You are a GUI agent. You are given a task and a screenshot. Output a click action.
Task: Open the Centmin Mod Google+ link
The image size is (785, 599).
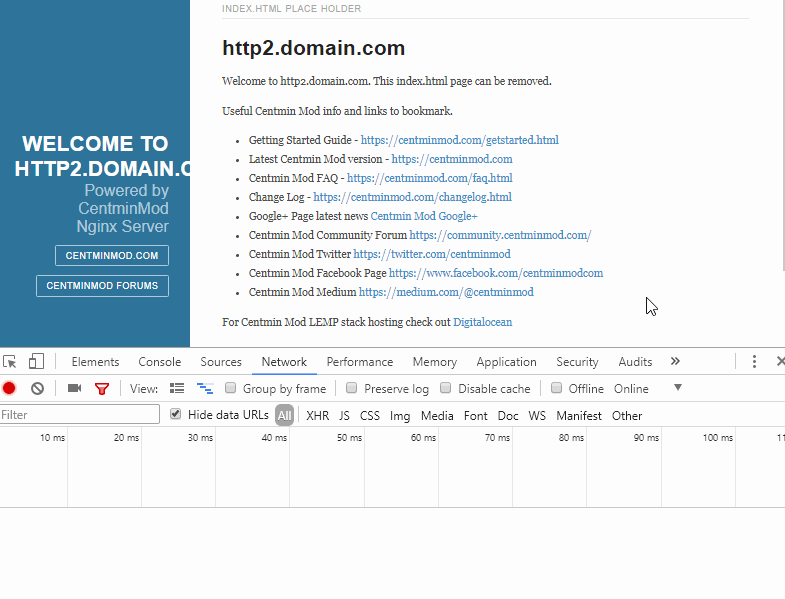424,216
